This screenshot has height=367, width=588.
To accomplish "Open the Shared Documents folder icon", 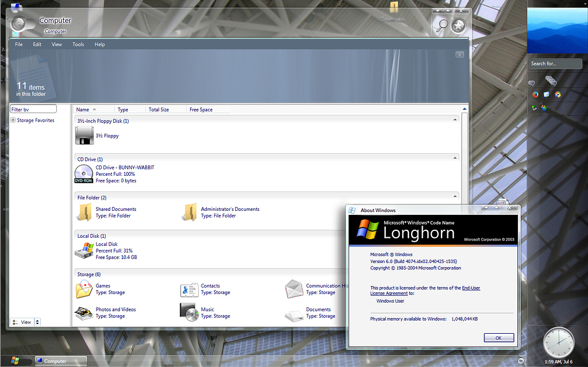I will pos(84,212).
